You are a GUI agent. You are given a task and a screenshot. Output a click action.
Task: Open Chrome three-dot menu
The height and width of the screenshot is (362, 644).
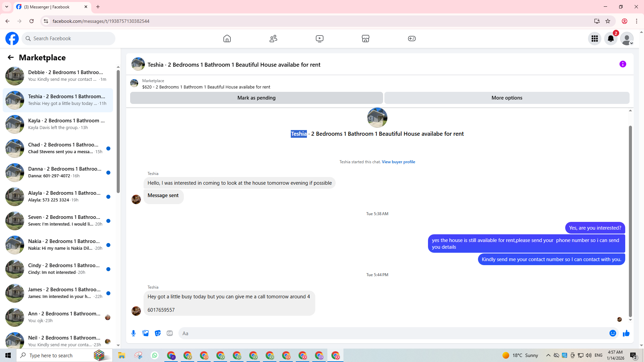(x=636, y=21)
